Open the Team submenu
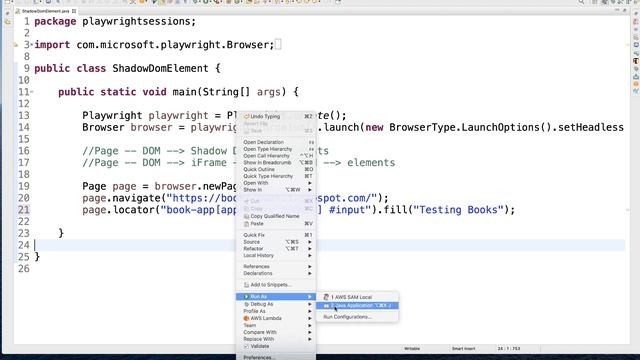 276,325
